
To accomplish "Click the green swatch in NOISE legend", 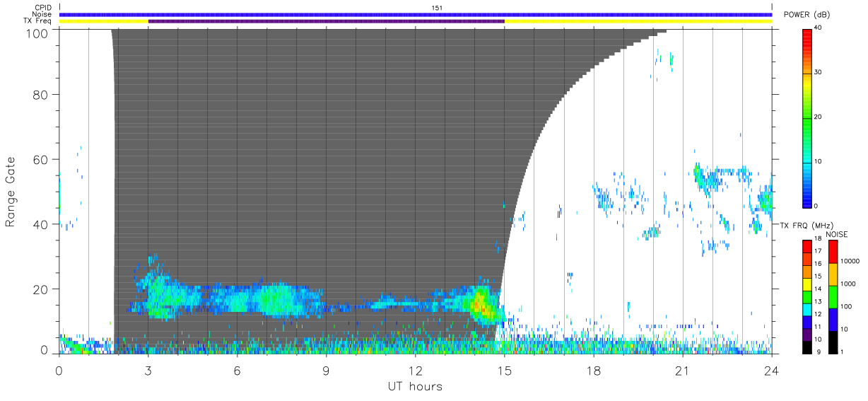I will 833,296.
